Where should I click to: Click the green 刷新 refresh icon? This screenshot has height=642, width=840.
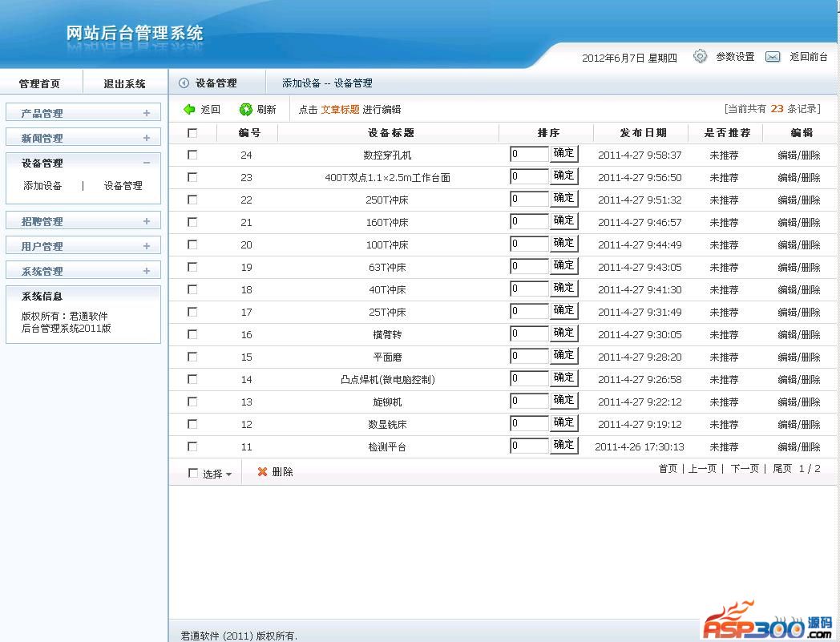pos(246,110)
